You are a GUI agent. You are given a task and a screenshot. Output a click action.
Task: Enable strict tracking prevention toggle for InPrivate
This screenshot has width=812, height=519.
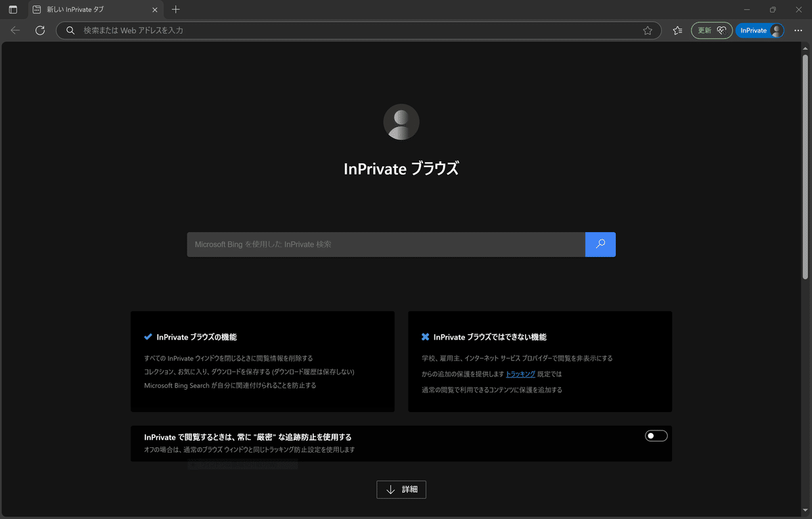pos(656,435)
